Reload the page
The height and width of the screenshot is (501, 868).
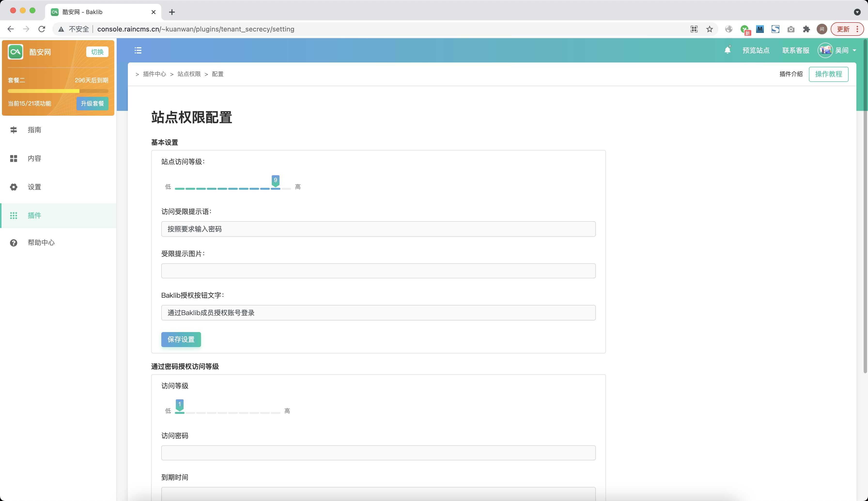(42, 29)
